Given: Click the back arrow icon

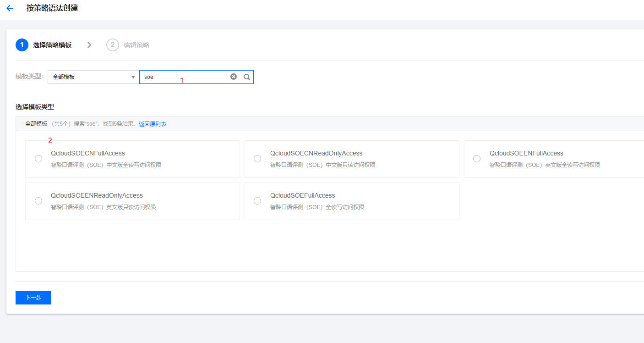Looking at the screenshot, I should tap(10, 8).
